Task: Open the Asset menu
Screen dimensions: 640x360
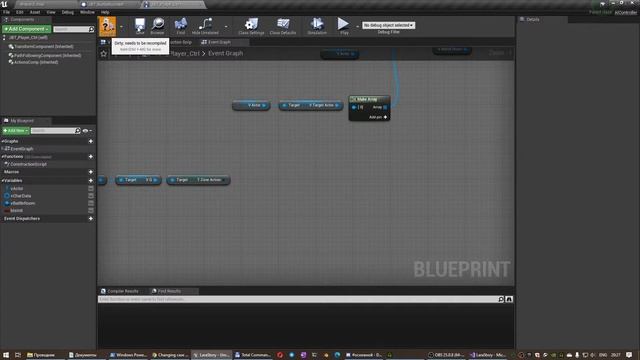Action: 35,12
